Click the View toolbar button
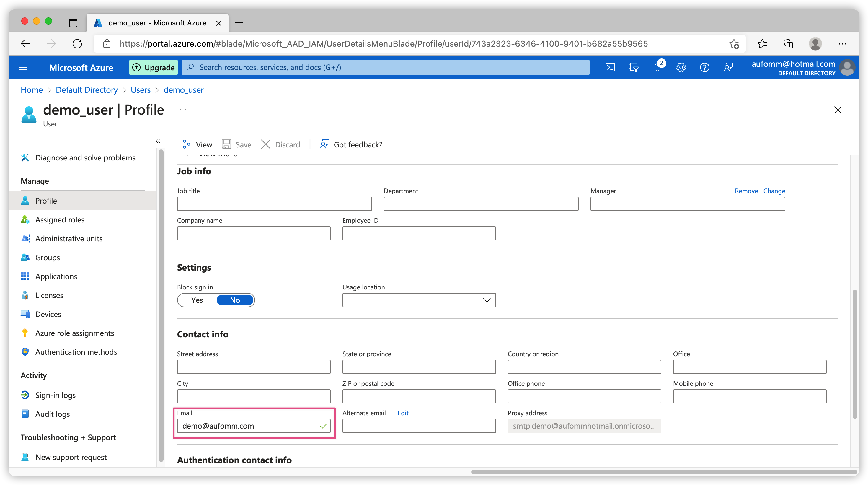 197,145
